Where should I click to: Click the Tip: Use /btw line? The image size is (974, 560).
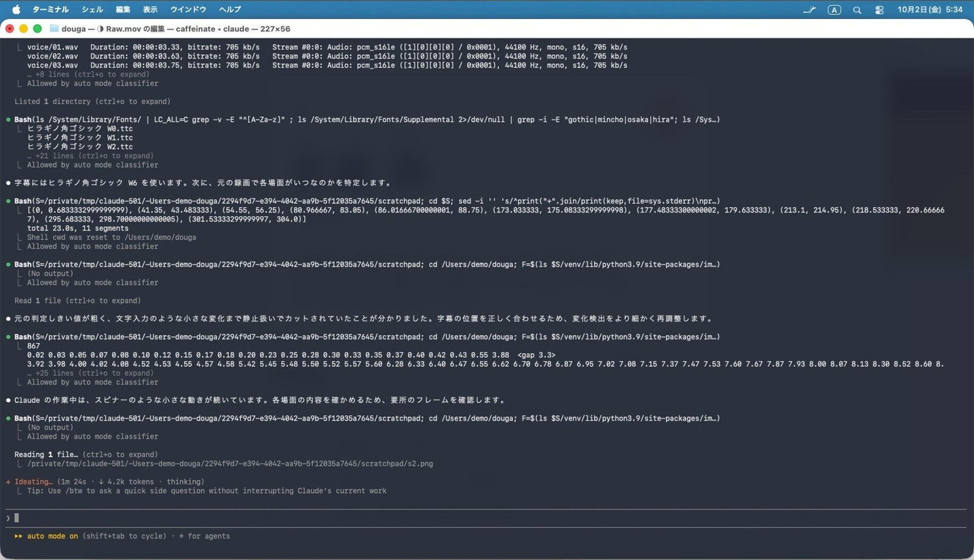click(206, 491)
